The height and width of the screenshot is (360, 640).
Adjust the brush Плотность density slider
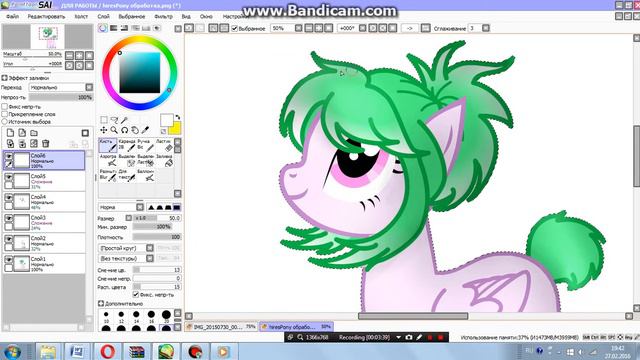(157, 237)
